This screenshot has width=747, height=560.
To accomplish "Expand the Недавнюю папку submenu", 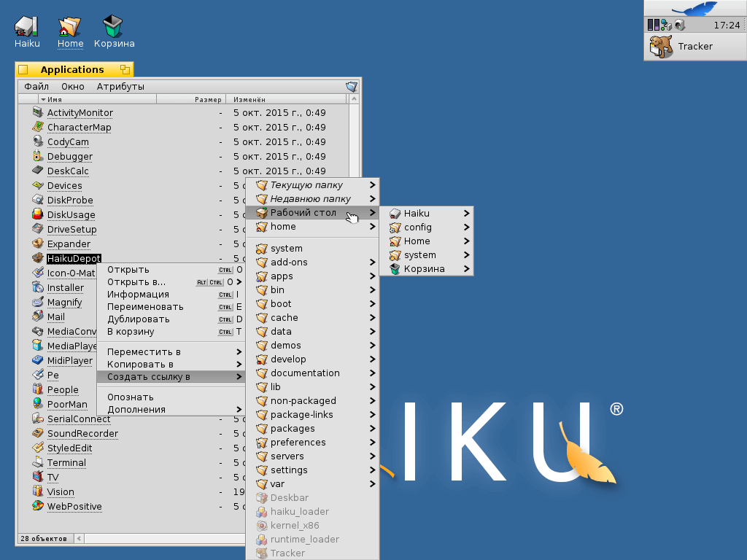I will tap(312, 198).
